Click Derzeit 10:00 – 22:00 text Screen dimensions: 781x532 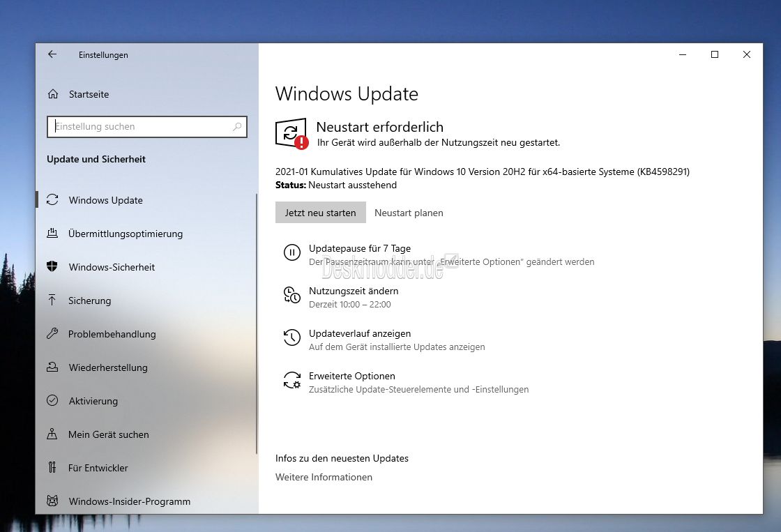pyautogui.click(x=349, y=305)
